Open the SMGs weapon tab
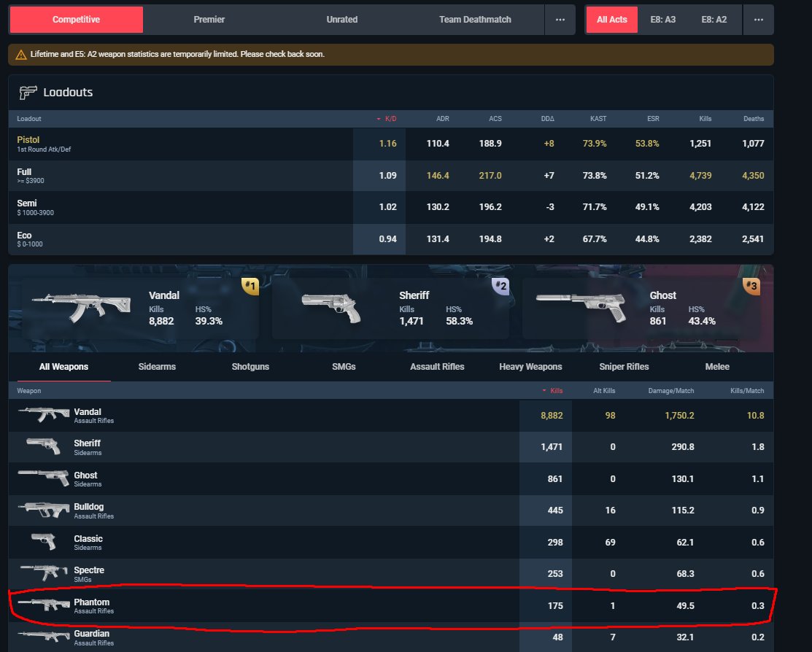The width and height of the screenshot is (812, 652). coord(344,367)
